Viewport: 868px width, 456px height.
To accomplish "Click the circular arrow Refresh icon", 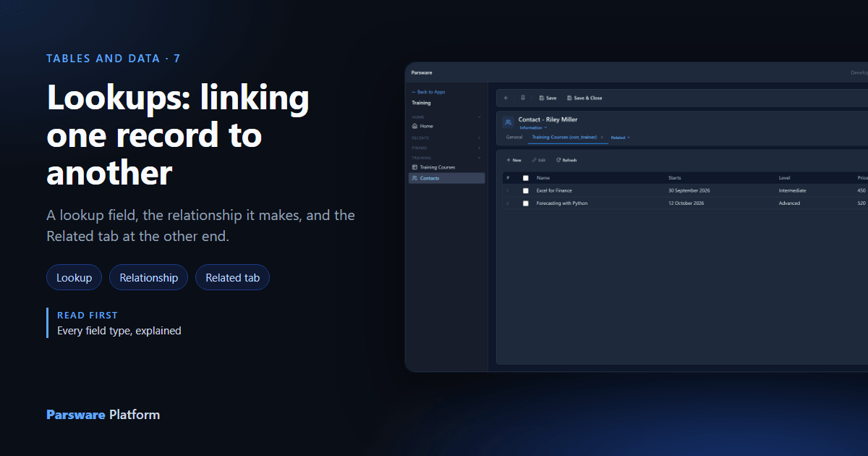I will point(558,160).
